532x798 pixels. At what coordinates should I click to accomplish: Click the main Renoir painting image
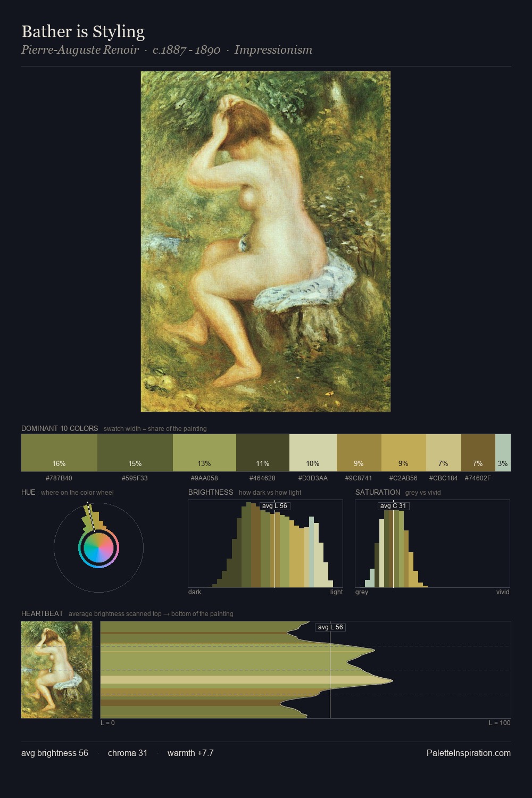265,242
